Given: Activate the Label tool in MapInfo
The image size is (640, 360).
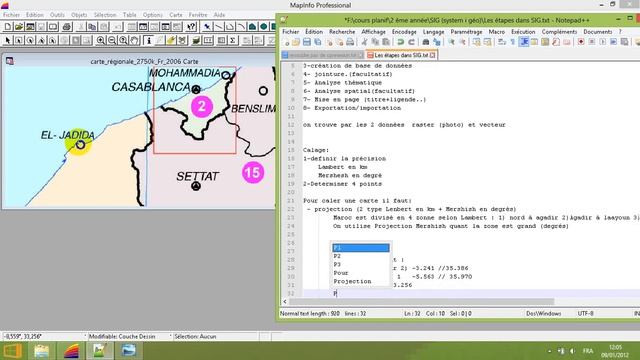Looking at the screenshot, I should (171, 40).
